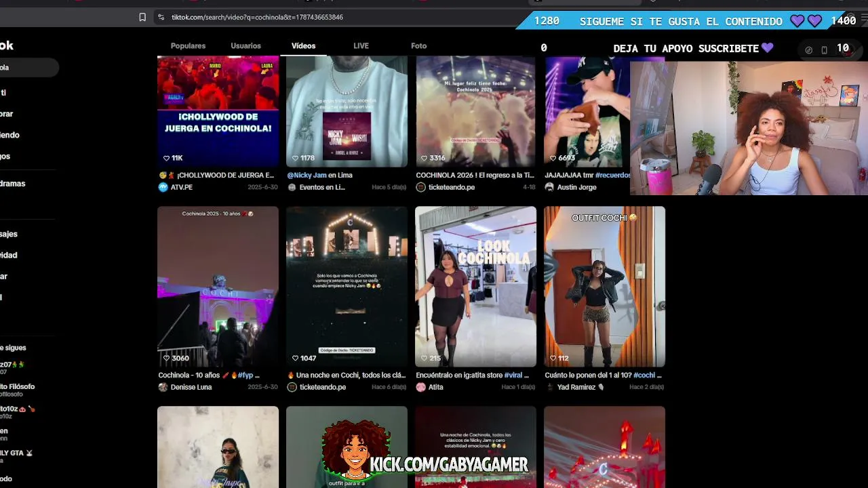
Task: Click the Denisse Luna account name
Action: 191,387
